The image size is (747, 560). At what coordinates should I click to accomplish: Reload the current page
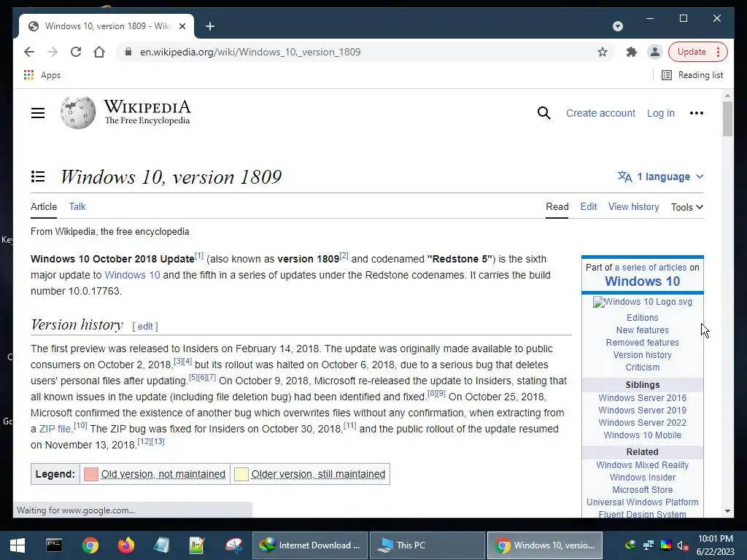76,52
